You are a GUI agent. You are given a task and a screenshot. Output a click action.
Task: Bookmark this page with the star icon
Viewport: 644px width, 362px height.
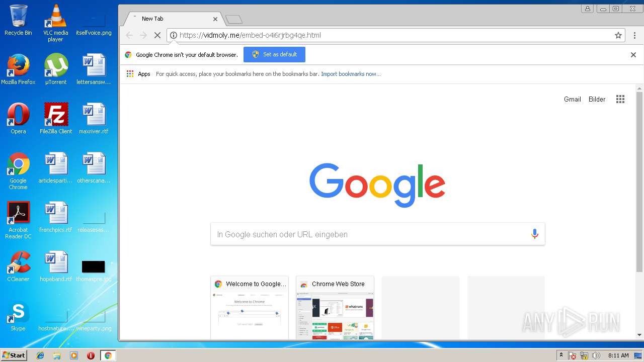point(618,35)
